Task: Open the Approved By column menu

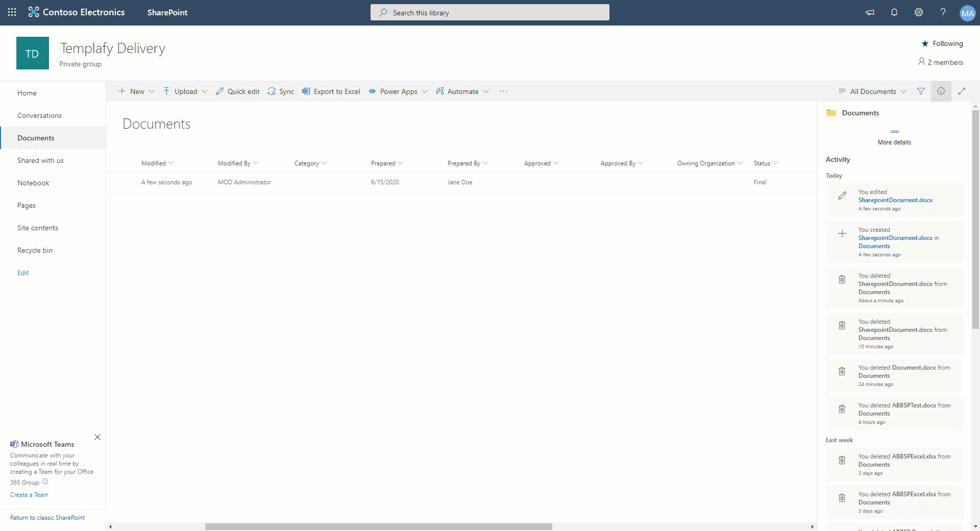Action: point(622,163)
